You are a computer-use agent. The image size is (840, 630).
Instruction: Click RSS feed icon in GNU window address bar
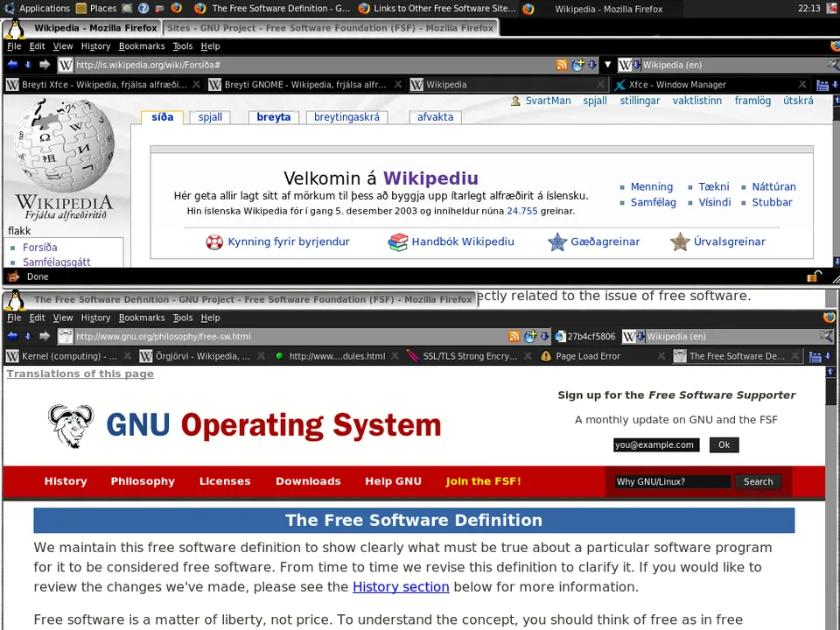[514, 336]
